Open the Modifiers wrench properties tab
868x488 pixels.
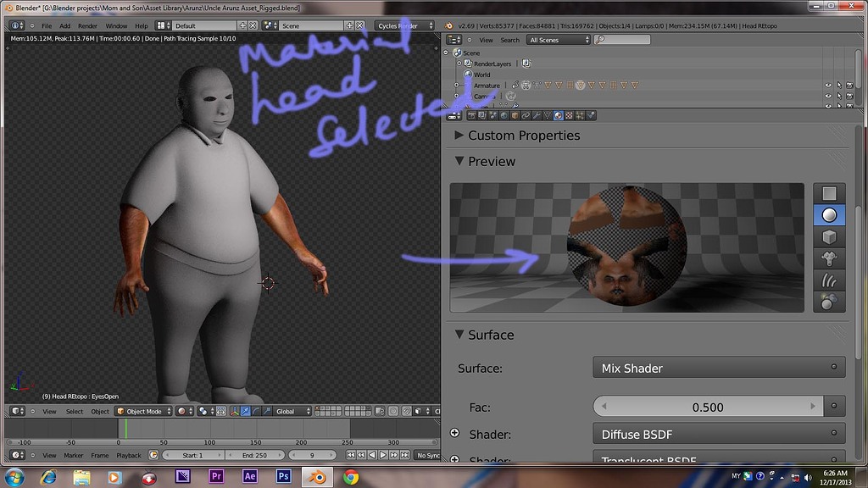click(x=537, y=115)
